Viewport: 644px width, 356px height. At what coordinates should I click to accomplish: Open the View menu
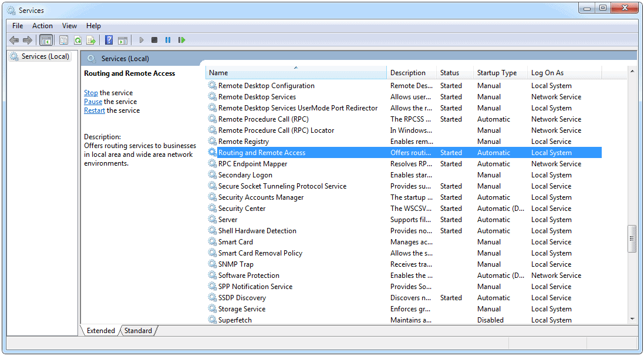(x=69, y=25)
